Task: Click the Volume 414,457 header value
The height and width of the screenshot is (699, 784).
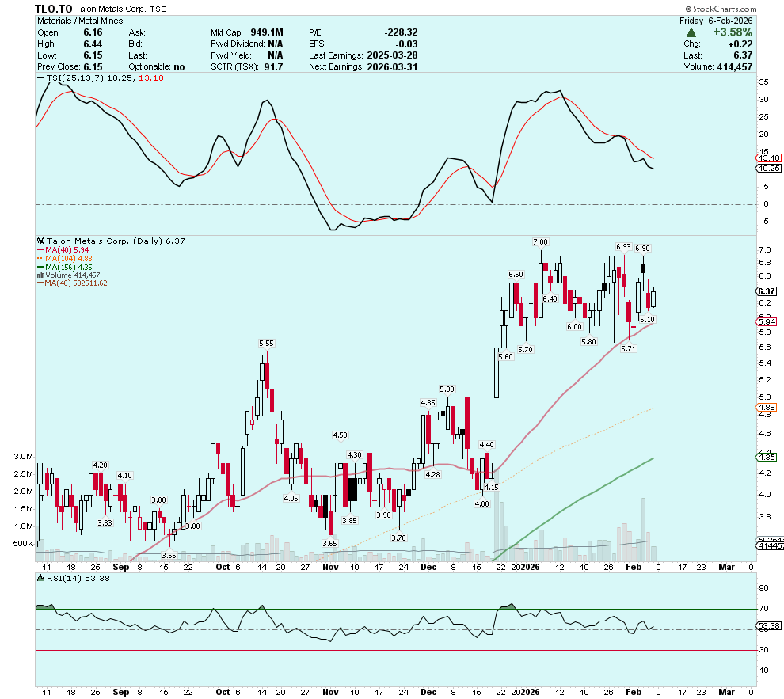Action: [x=734, y=67]
